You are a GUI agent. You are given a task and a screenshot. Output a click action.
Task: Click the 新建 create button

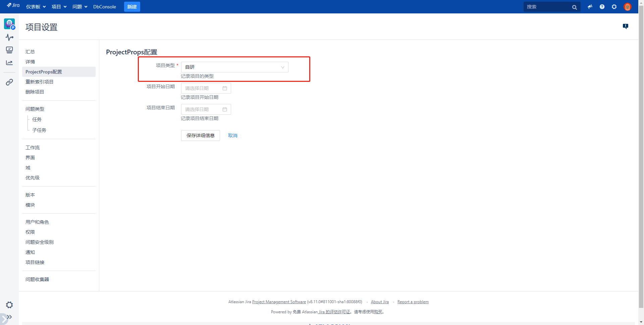132,7
